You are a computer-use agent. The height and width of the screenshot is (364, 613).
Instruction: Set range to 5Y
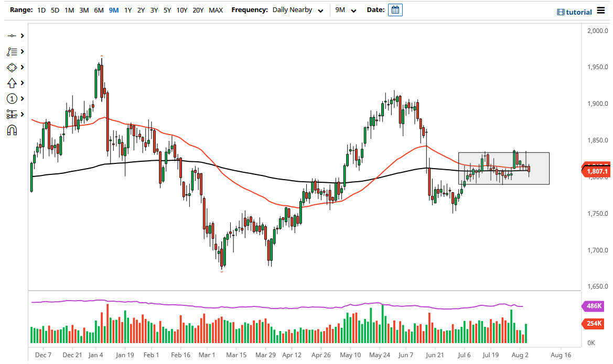167,10
